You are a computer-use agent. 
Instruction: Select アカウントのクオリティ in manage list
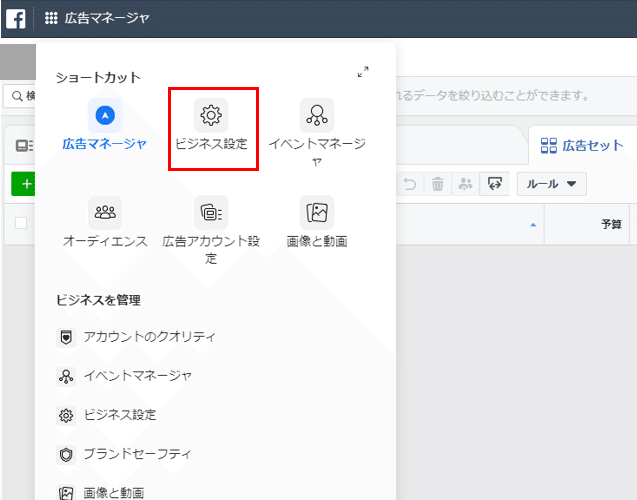click(x=136, y=337)
